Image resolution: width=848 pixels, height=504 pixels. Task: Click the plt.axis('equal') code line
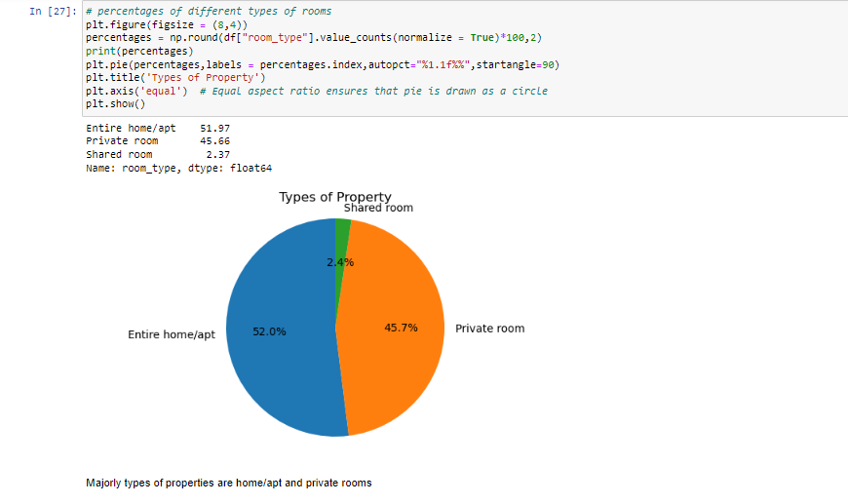(x=136, y=91)
